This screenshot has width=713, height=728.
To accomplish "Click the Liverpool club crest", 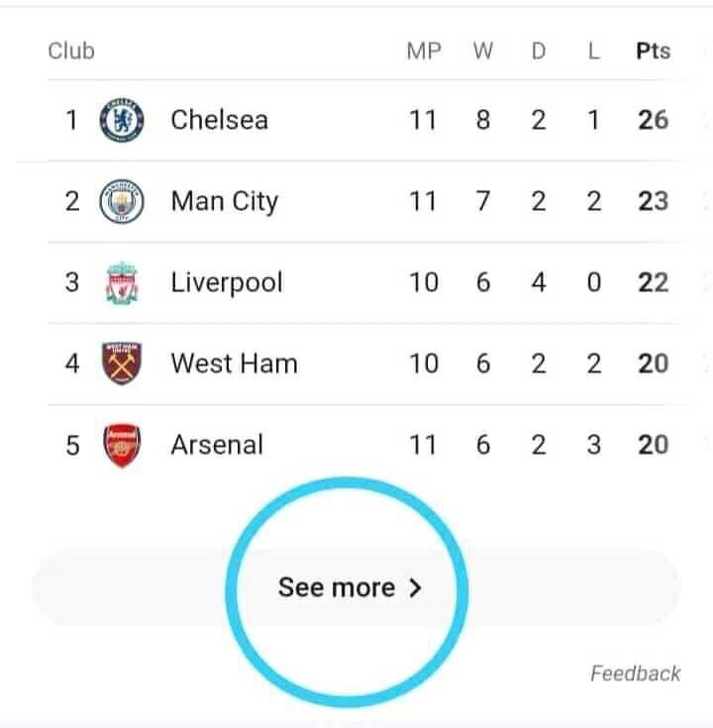I will (x=122, y=282).
